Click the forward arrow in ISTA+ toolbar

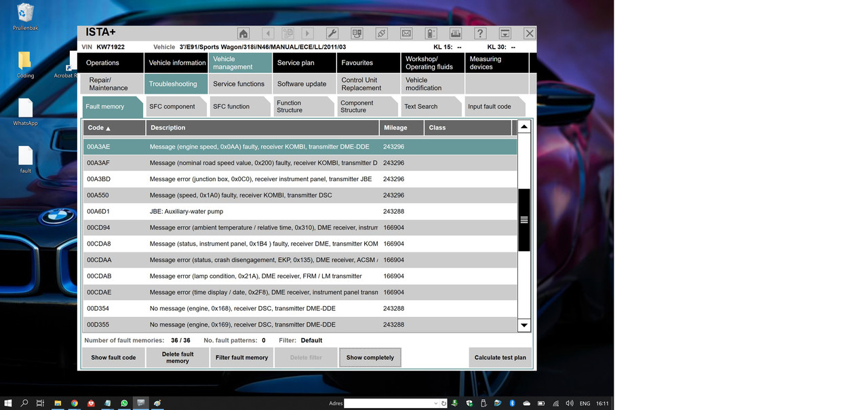[307, 33]
